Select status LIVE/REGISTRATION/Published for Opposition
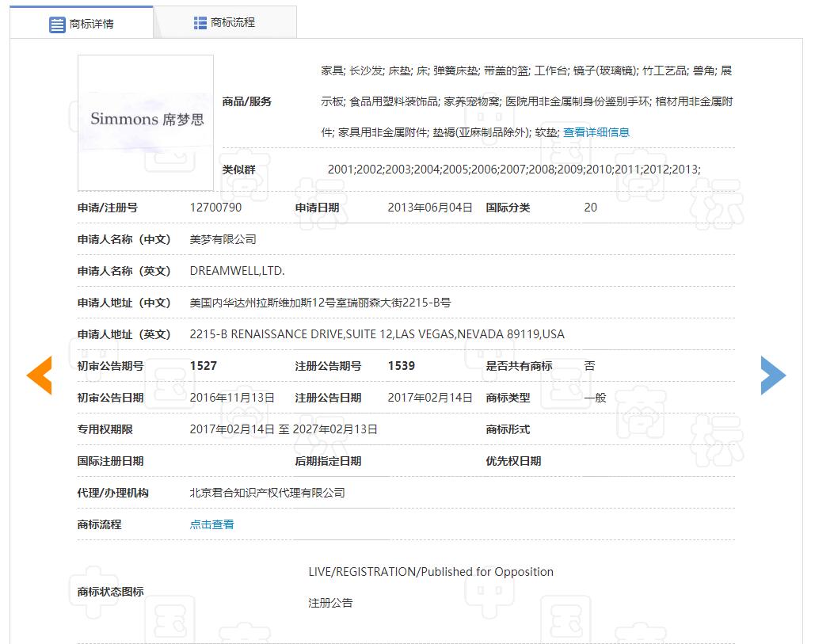 [x=431, y=572]
